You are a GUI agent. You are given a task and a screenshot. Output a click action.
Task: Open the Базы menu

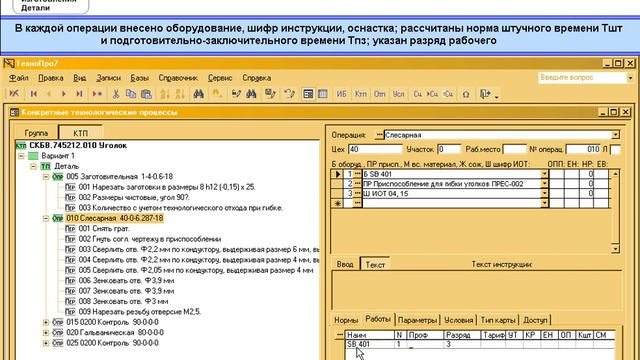[x=140, y=78]
